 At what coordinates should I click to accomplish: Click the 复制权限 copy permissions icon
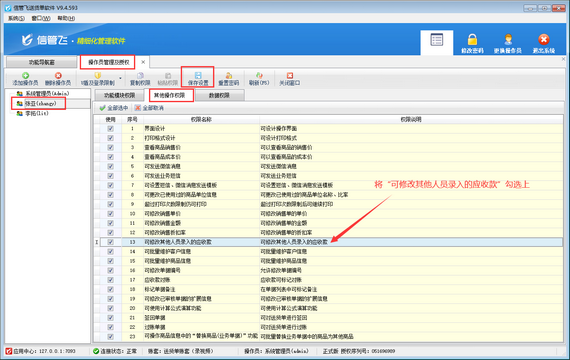140,76
